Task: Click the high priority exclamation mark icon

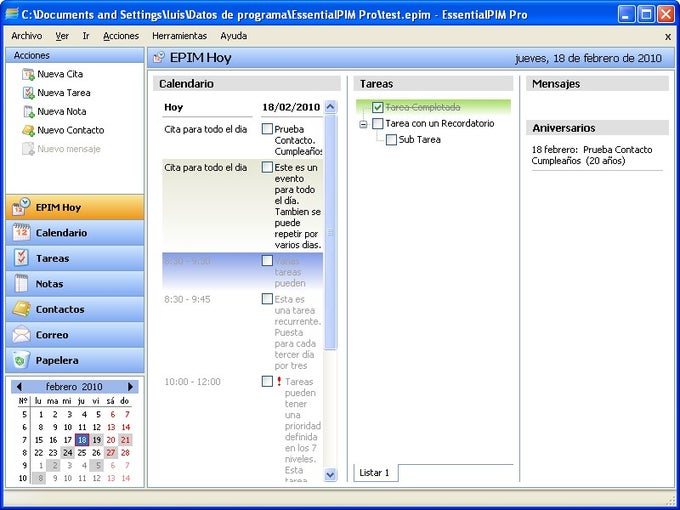Action: point(279,382)
